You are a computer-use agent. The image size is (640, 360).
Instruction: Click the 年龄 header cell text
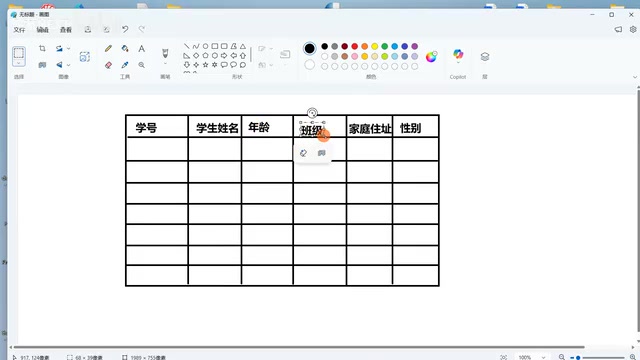259,127
